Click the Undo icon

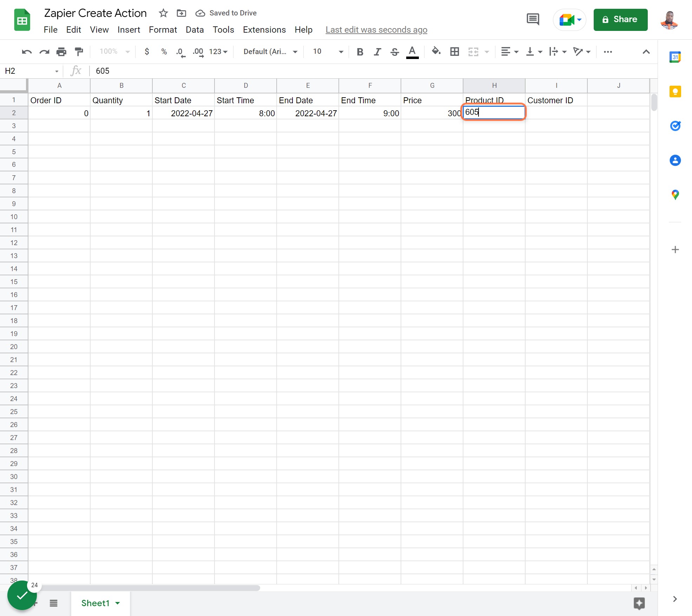27,52
